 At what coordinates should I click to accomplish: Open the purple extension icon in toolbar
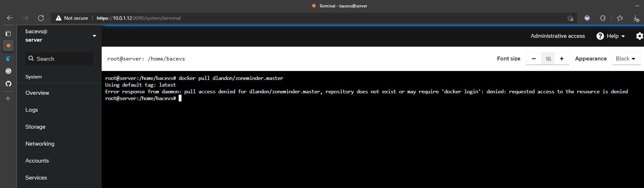(587, 18)
